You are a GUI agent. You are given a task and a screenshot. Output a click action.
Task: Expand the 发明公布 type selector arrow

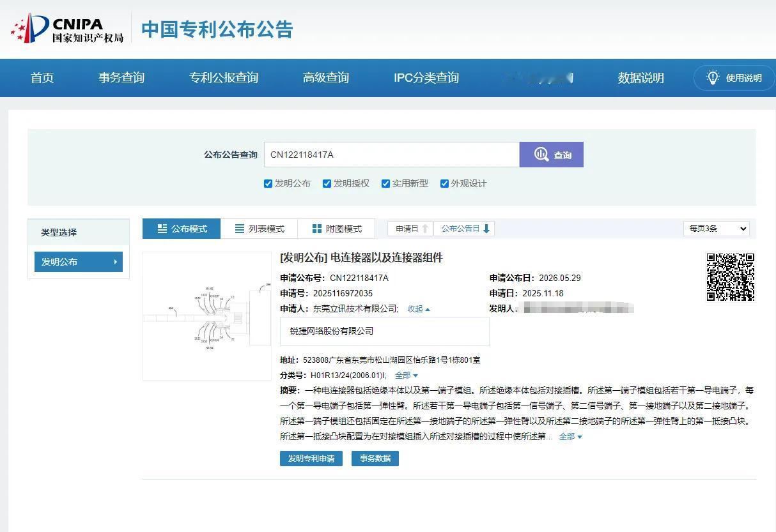click(x=116, y=262)
